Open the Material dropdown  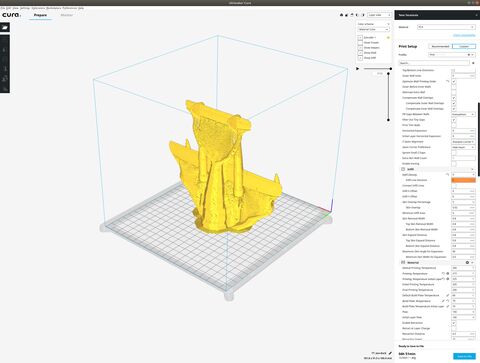446,27
